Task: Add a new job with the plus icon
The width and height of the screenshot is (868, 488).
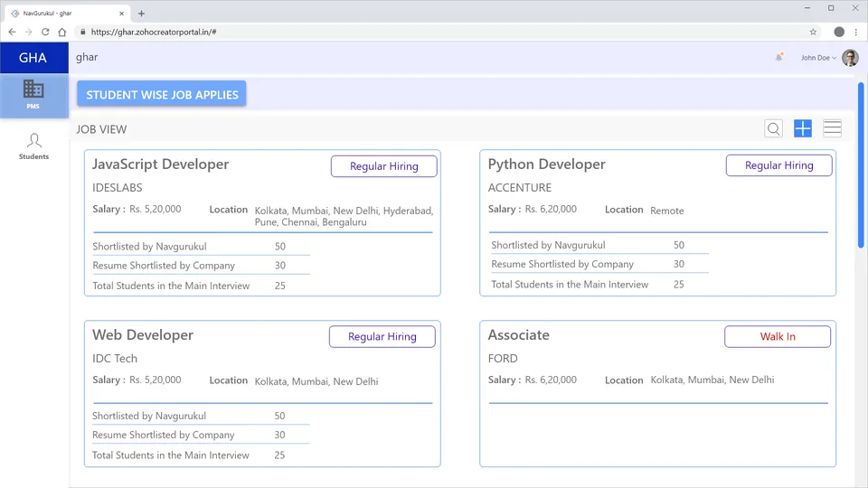Action: 803,128
